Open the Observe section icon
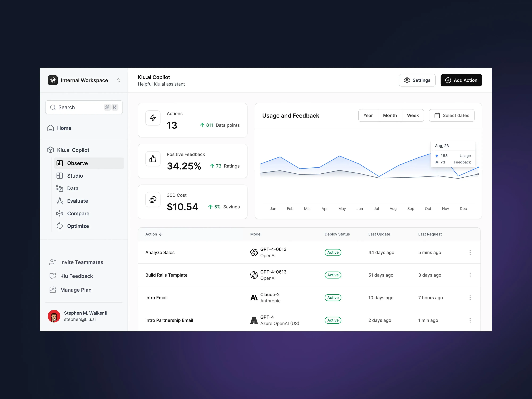This screenshot has height=399, width=532. 60,163
